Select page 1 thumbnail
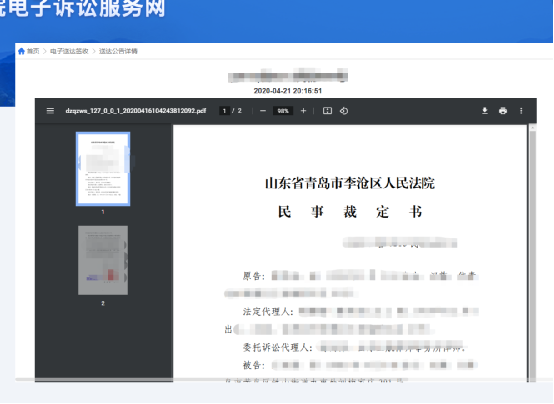The image size is (554, 404). 103,169
